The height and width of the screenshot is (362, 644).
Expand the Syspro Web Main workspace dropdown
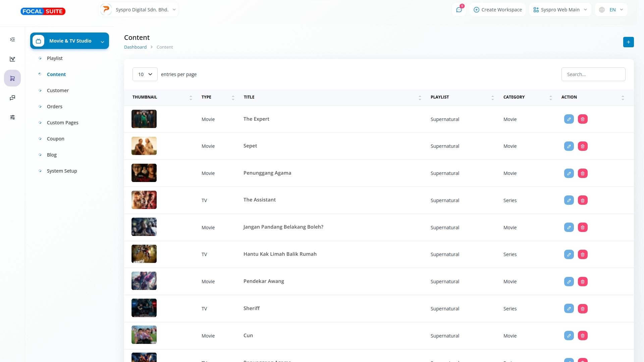coord(560,10)
